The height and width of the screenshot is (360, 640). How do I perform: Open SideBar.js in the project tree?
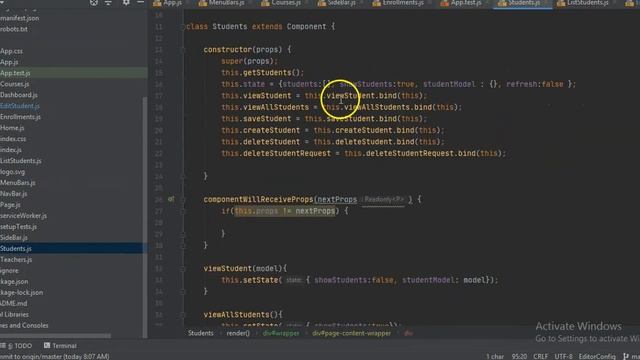point(14,237)
